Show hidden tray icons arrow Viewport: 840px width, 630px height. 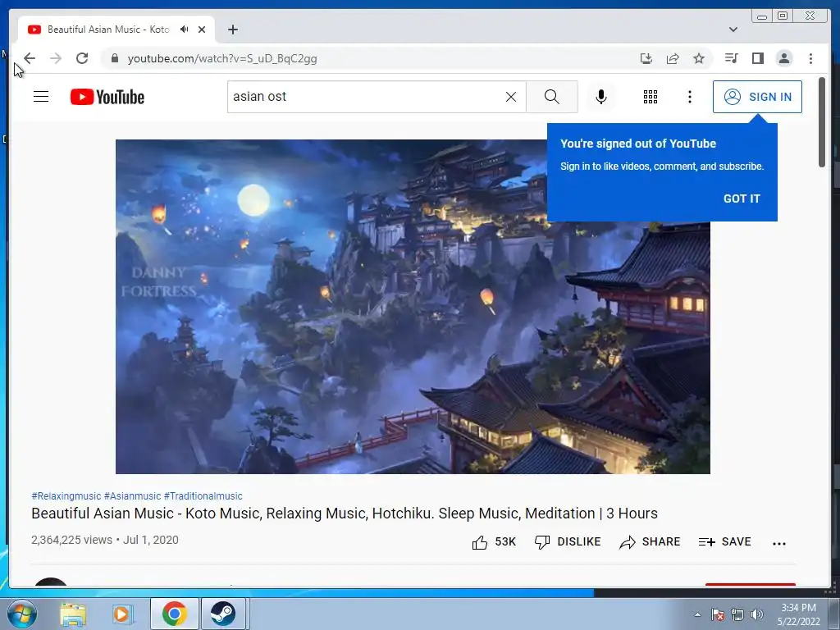[x=697, y=614]
